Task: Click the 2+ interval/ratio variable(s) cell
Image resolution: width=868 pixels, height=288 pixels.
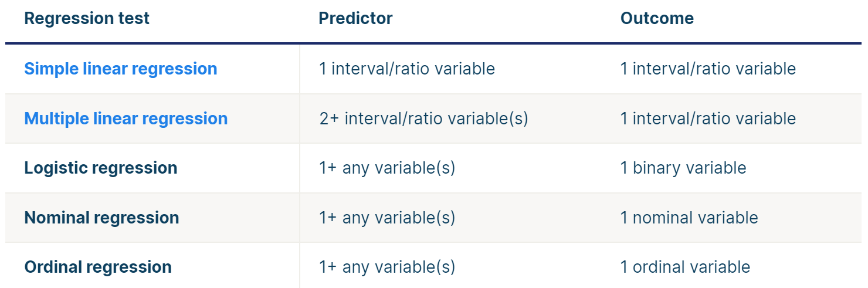Action: coord(423,118)
